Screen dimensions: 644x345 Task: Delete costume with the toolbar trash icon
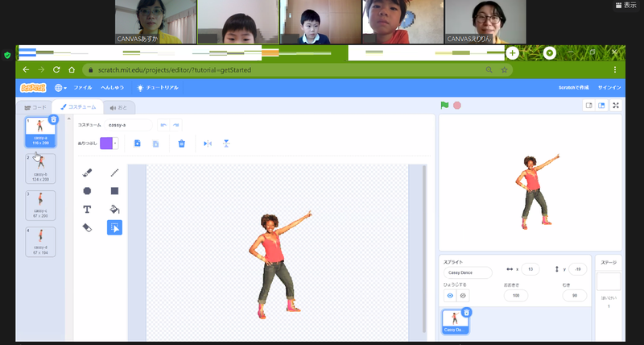tap(181, 143)
